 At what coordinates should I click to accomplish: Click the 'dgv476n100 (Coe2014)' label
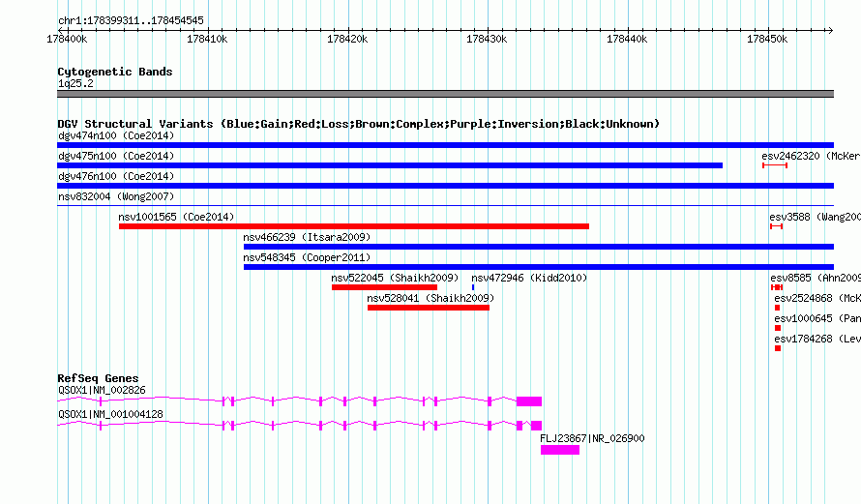click(x=116, y=176)
